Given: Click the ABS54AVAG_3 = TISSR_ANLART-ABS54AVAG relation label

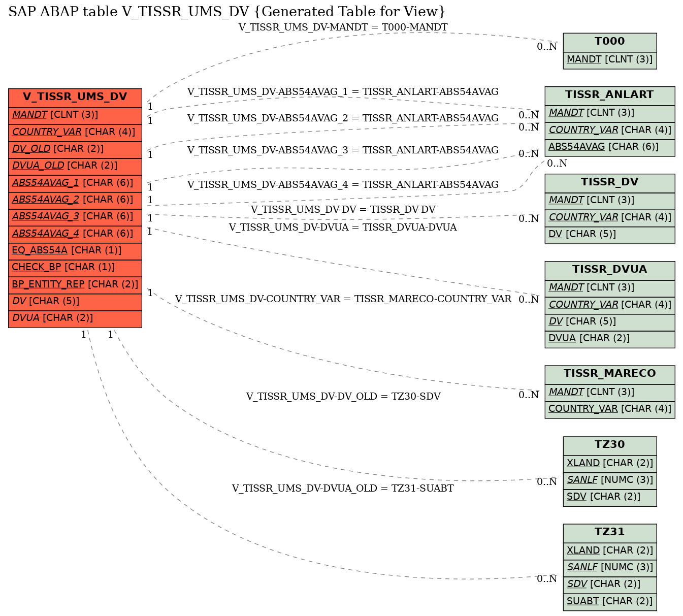Looking at the screenshot, I should tap(343, 150).
